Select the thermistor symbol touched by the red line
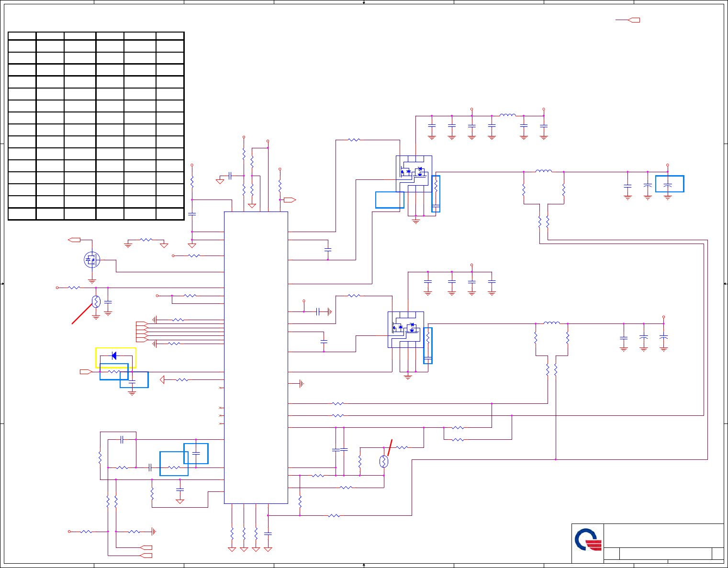Image resolution: width=728 pixels, height=568 pixels. (96, 301)
